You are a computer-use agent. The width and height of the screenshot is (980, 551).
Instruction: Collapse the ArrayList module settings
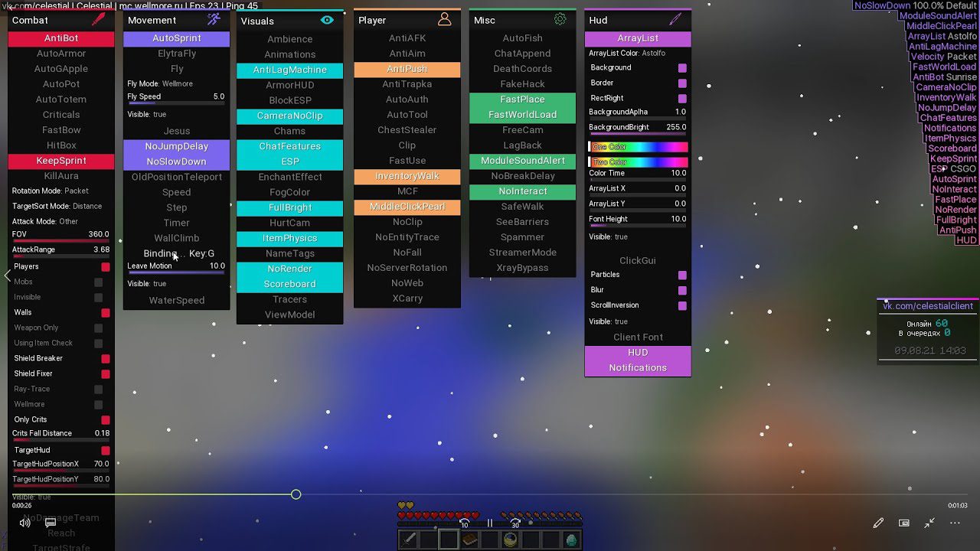pos(638,38)
